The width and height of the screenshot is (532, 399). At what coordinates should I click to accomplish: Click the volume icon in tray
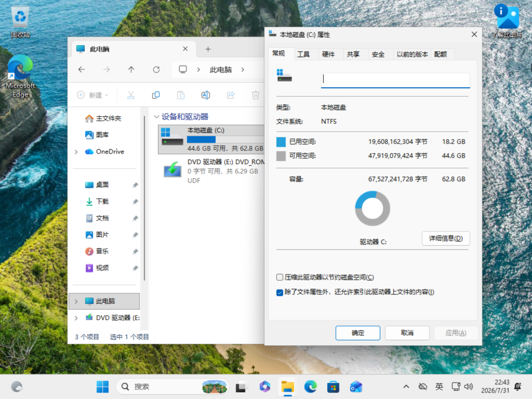[468, 387]
